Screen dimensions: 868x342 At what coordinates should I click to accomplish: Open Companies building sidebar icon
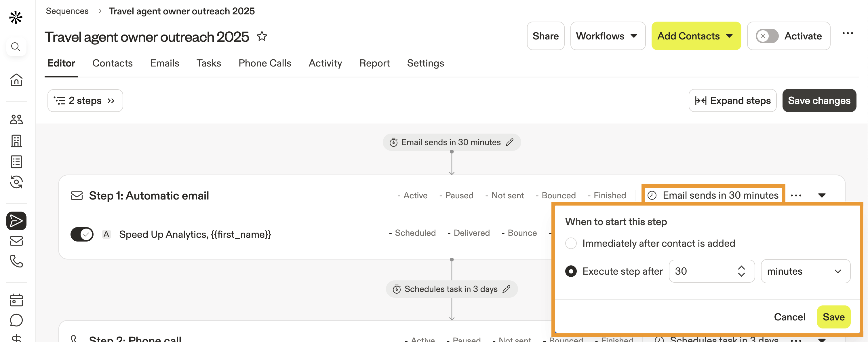click(x=16, y=141)
